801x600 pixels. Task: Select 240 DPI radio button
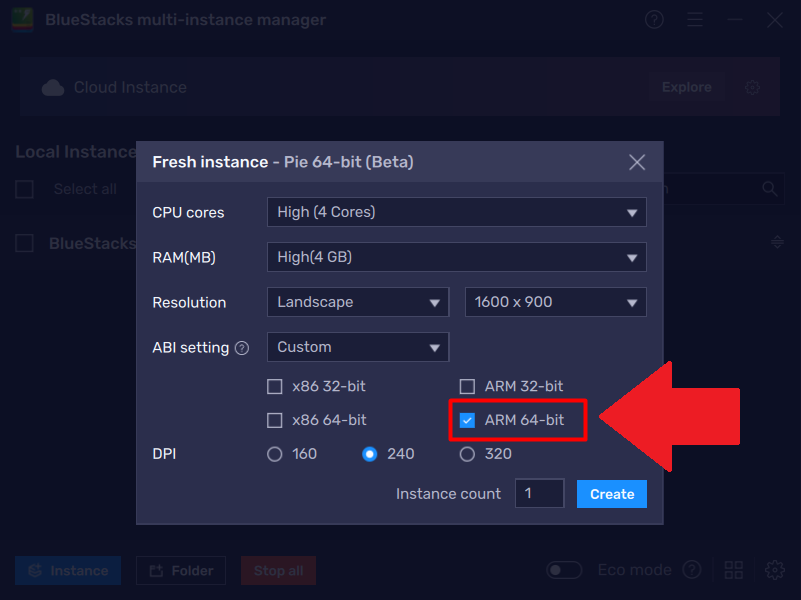point(370,454)
